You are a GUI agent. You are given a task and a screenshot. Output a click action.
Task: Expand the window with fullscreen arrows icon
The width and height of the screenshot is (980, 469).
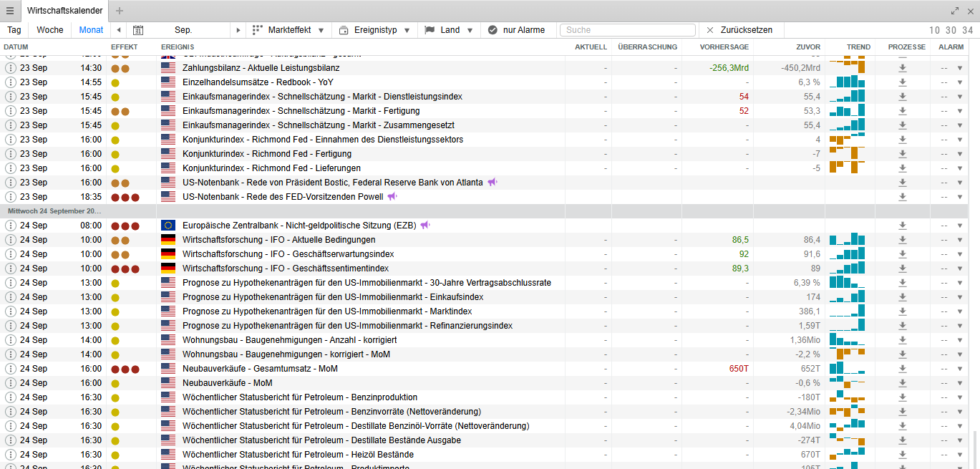[955, 11]
